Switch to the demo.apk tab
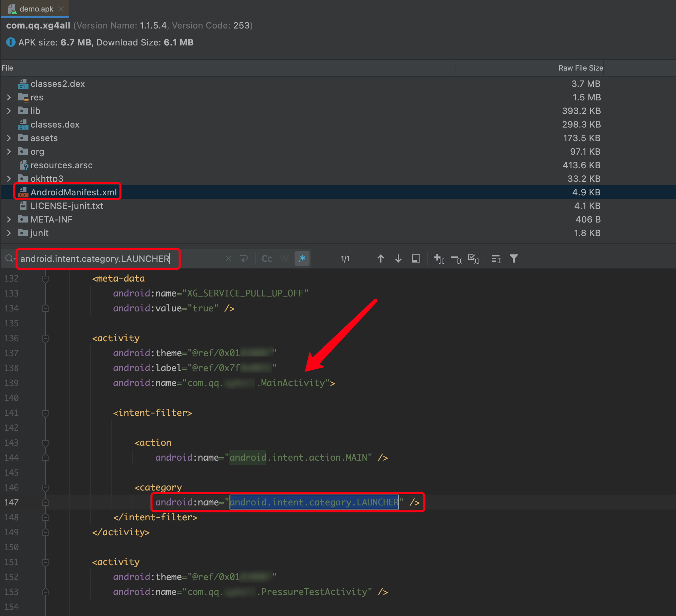Image resolution: width=676 pixels, height=616 pixels. pyautogui.click(x=36, y=9)
